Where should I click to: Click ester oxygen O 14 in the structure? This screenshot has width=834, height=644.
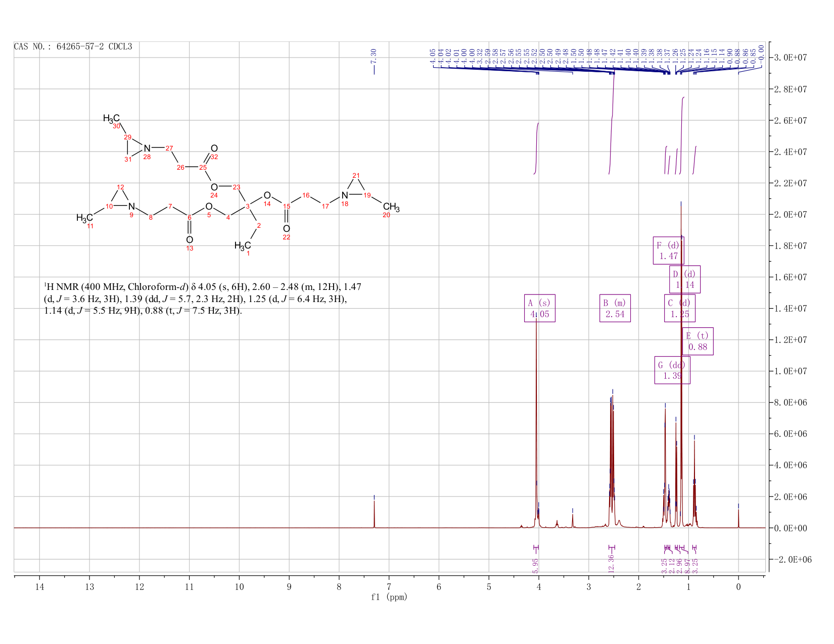pos(267,195)
